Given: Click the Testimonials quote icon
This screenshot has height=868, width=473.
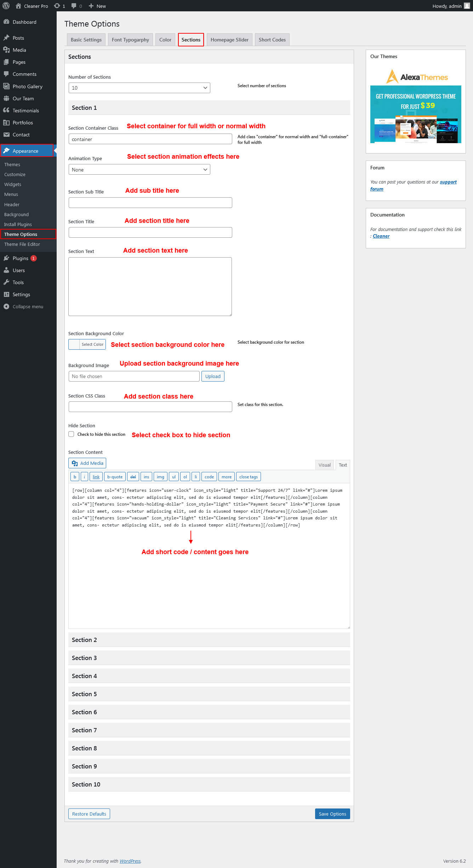Looking at the screenshot, I should 6,110.
